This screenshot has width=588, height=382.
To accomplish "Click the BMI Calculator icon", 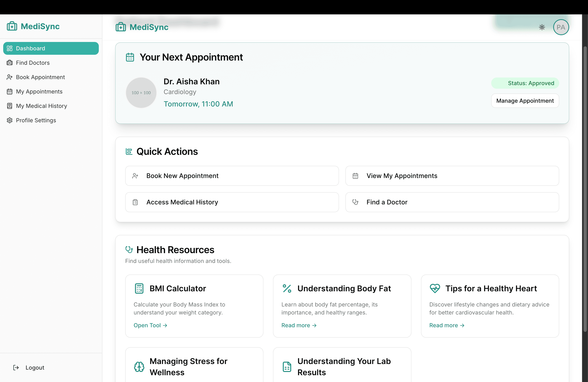I will coord(139,288).
